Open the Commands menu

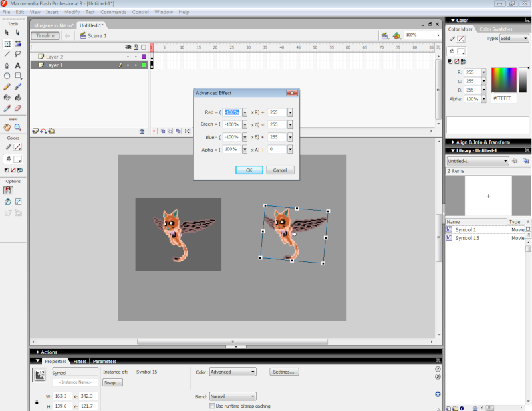click(113, 12)
